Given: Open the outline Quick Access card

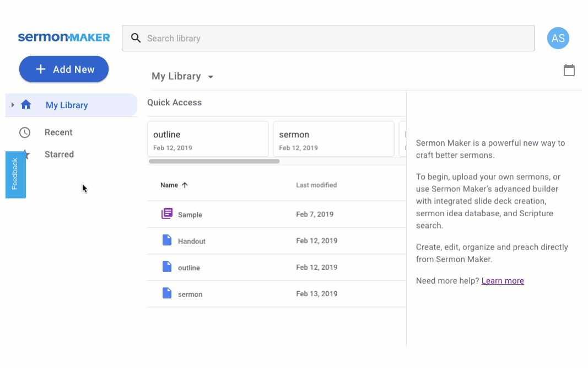Looking at the screenshot, I should [208, 139].
